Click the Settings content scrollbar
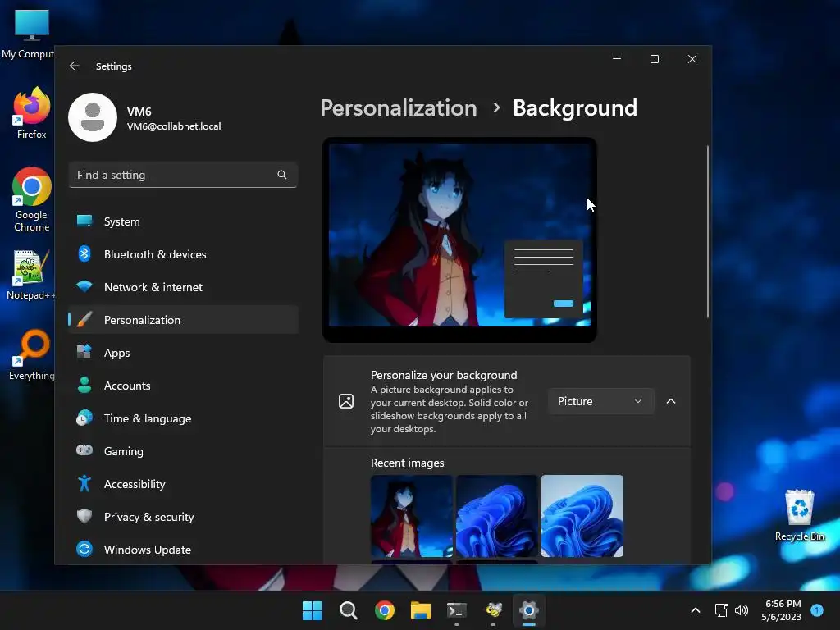 pyautogui.click(x=708, y=231)
